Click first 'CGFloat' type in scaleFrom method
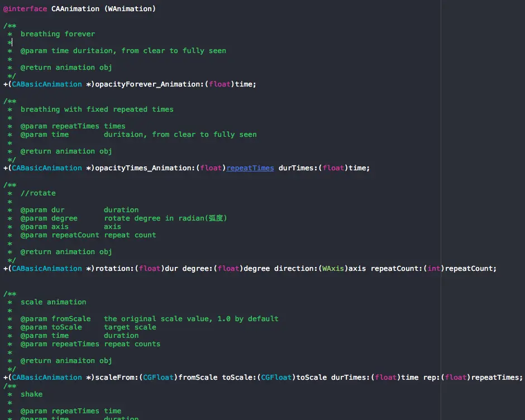 click(x=159, y=377)
